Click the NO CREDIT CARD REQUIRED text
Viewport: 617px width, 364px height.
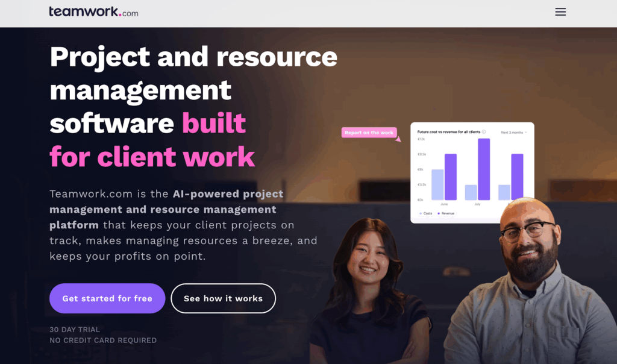coord(103,340)
